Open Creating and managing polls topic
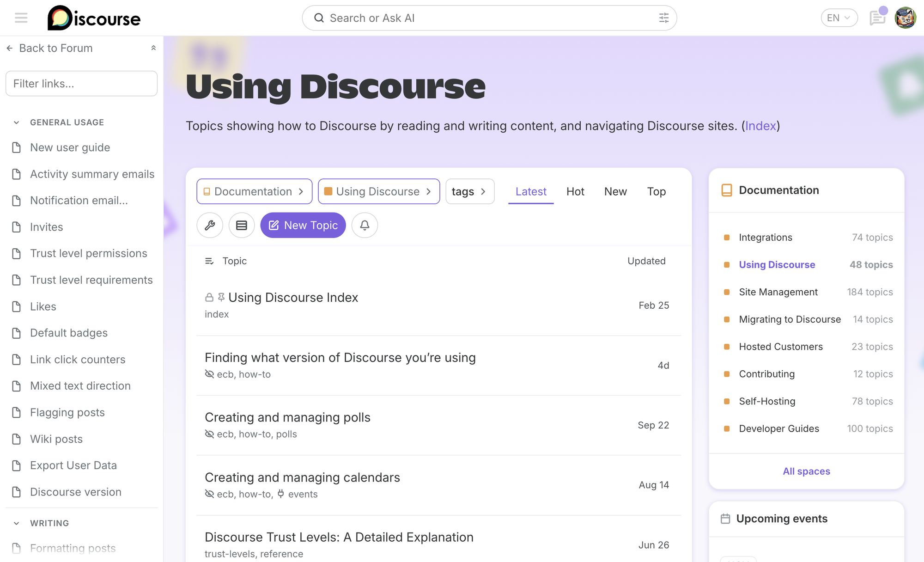924x562 pixels. [x=287, y=417]
